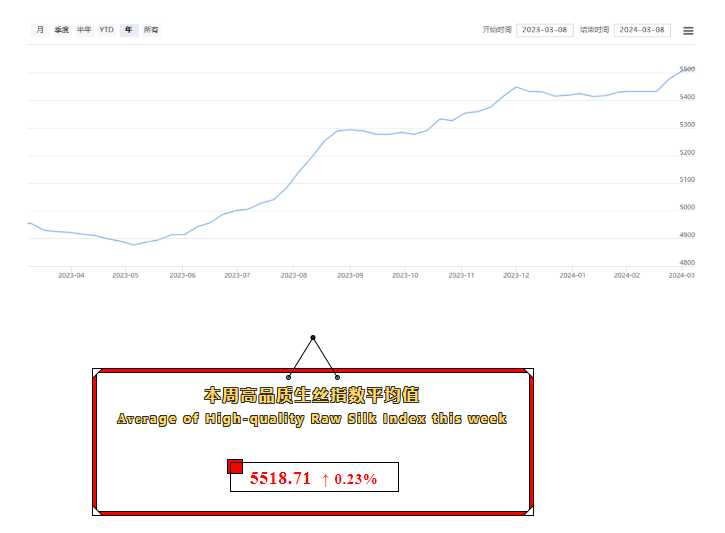Click the English raw silk index subtitle
The image size is (725, 533).
click(311, 419)
